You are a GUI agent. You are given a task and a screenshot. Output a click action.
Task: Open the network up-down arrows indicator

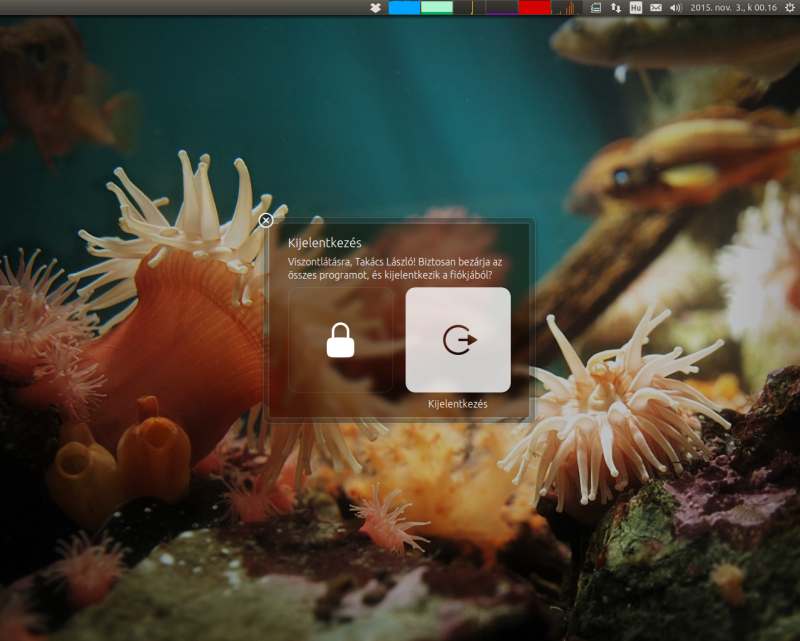[616, 8]
